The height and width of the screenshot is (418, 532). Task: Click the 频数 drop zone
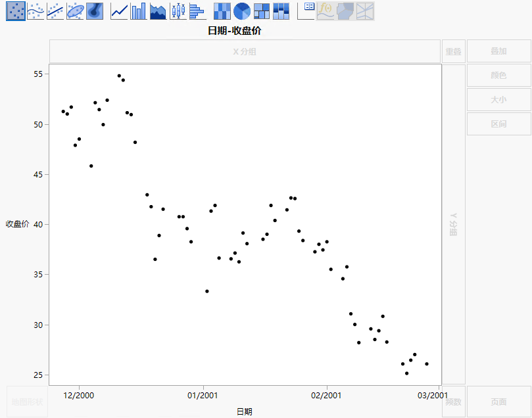[453, 402]
